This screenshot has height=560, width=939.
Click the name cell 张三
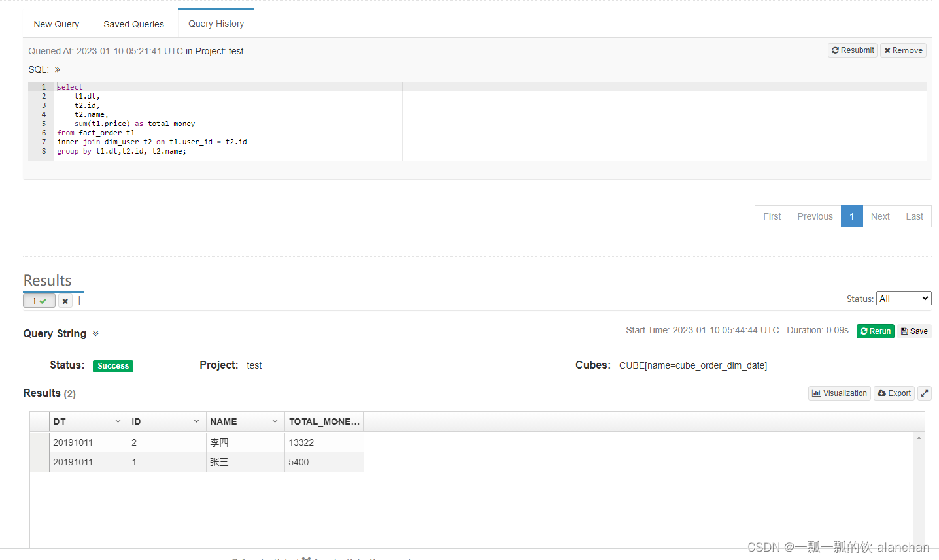click(245, 462)
